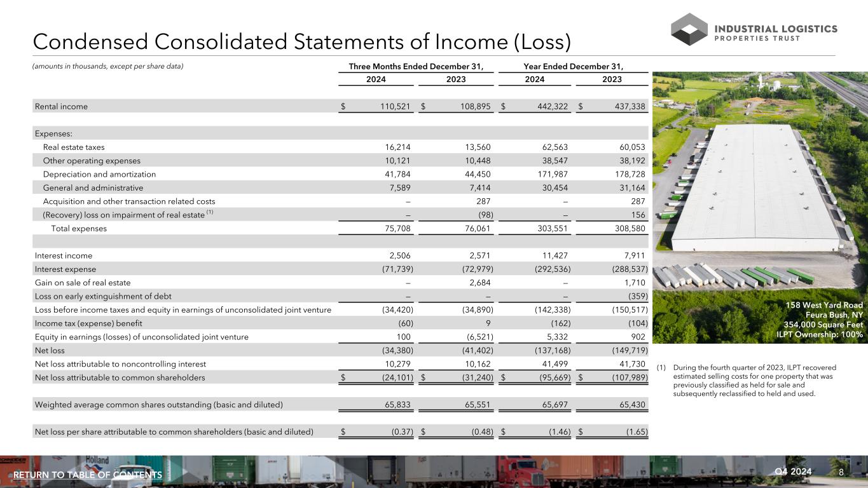The width and height of the screenshot is (868, 488).
Task: Select the Rental income row label
Action: tap(61, 107)
